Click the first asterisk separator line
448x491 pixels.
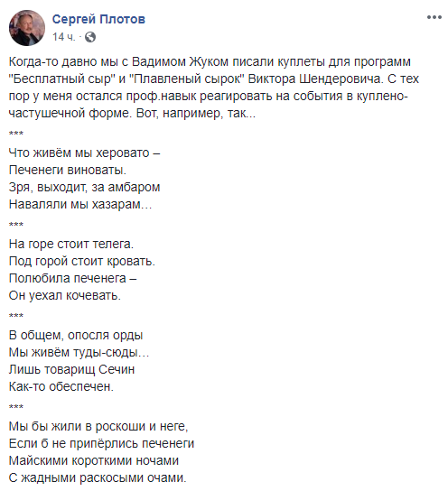16,134
